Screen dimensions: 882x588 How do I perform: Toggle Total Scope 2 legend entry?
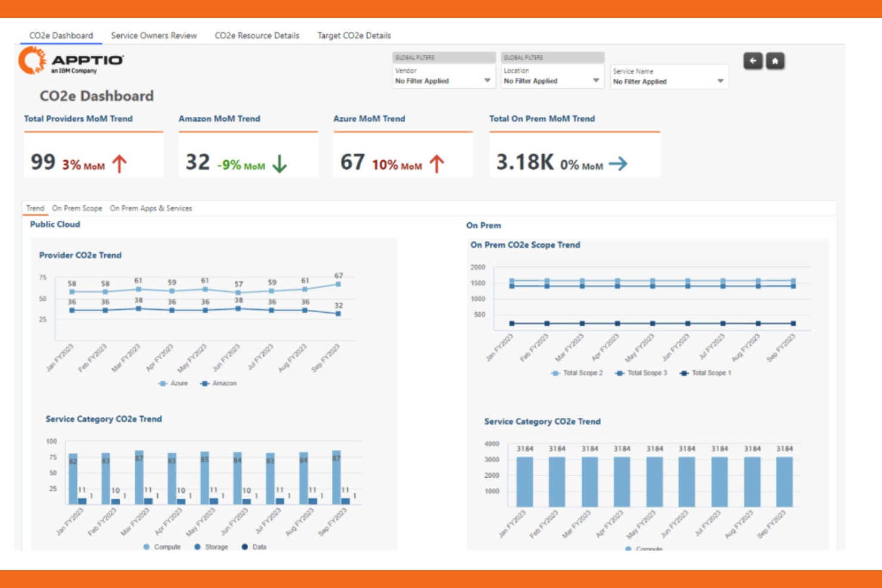coord(577,373)
